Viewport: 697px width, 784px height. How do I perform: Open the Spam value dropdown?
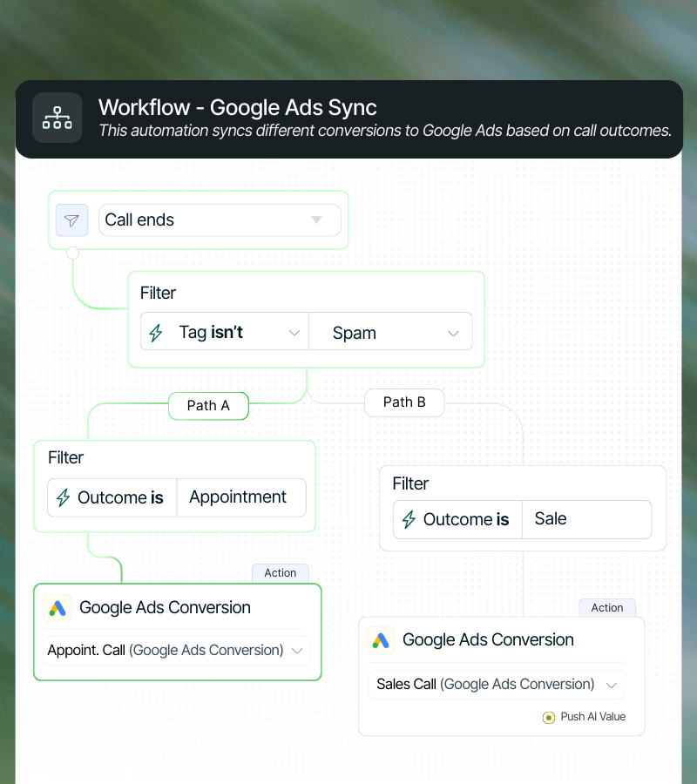pyautogui.click(x=452, y=332)
